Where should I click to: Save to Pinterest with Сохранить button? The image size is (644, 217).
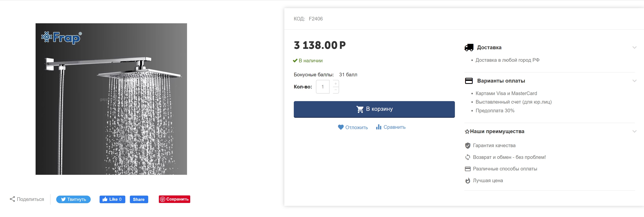(175, 199)
